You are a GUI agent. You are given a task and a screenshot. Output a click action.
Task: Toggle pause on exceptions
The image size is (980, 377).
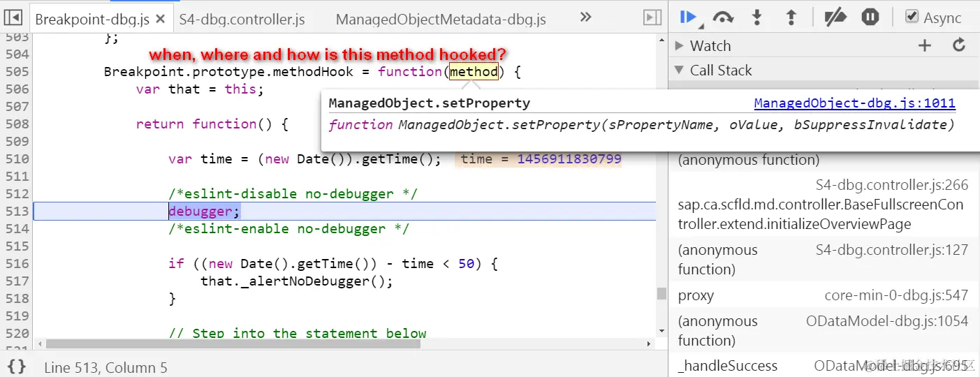point(870,17)
